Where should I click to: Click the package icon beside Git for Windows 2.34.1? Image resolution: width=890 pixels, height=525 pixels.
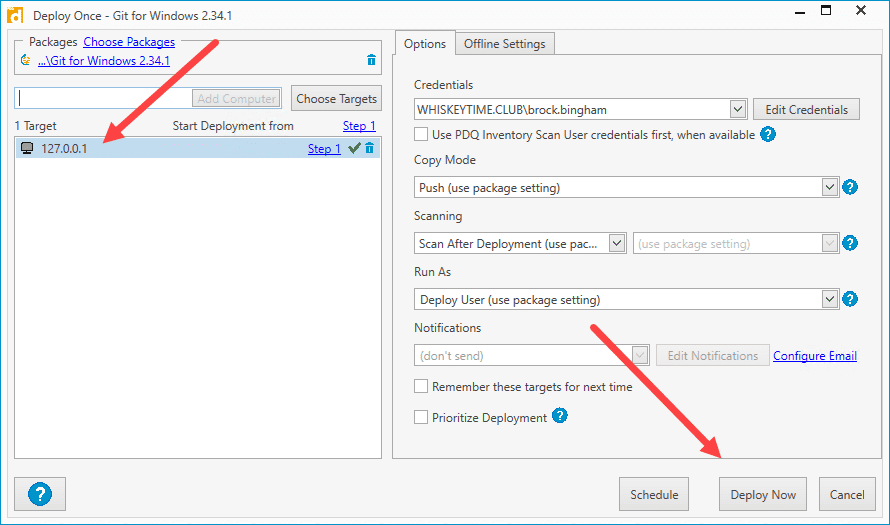[x=26, y=60]
